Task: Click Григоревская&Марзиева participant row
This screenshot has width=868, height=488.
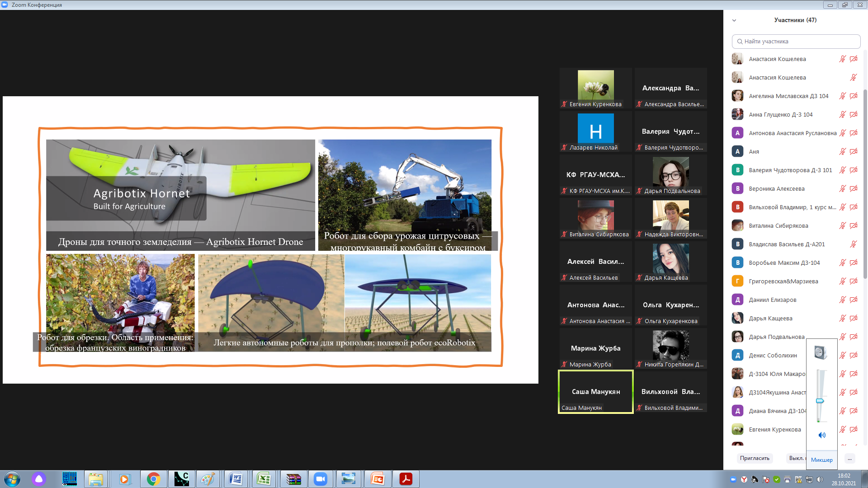Action: coord(795,282)
